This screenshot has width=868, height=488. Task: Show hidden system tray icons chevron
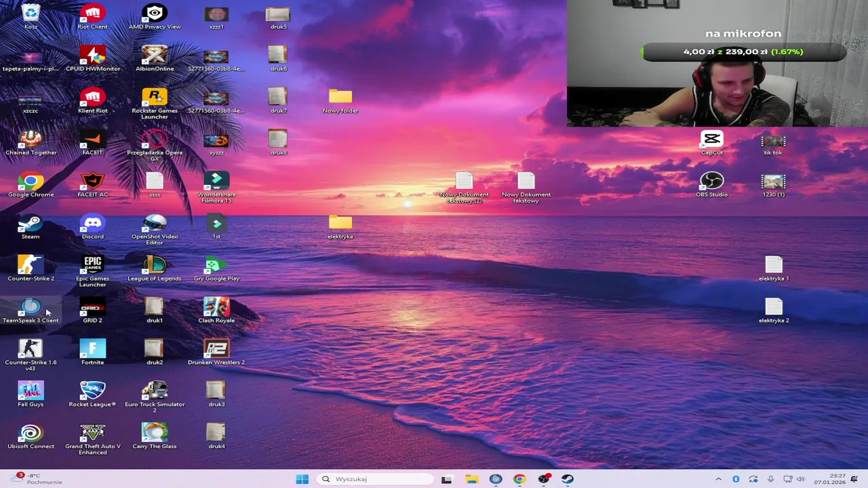718,479
